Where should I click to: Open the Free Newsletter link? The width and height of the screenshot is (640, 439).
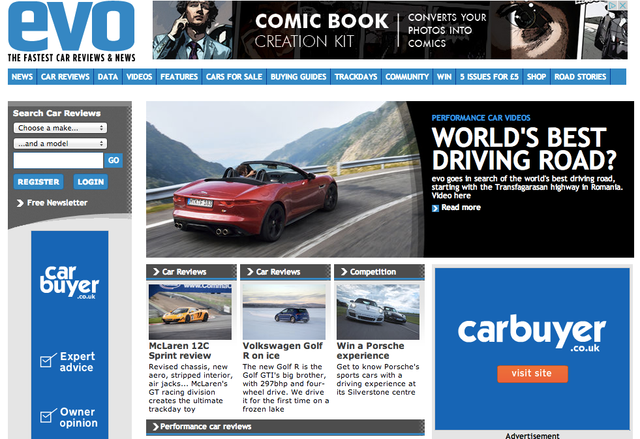(57, 203)
